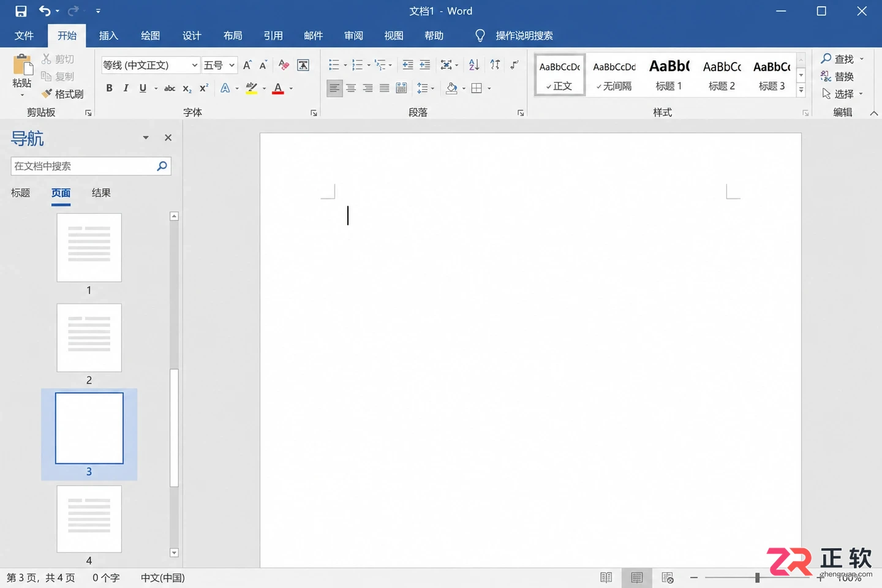The height and width of the screenshot is (588, 882).
Task: Click the 替换 replace button
Action: (837, 77)
